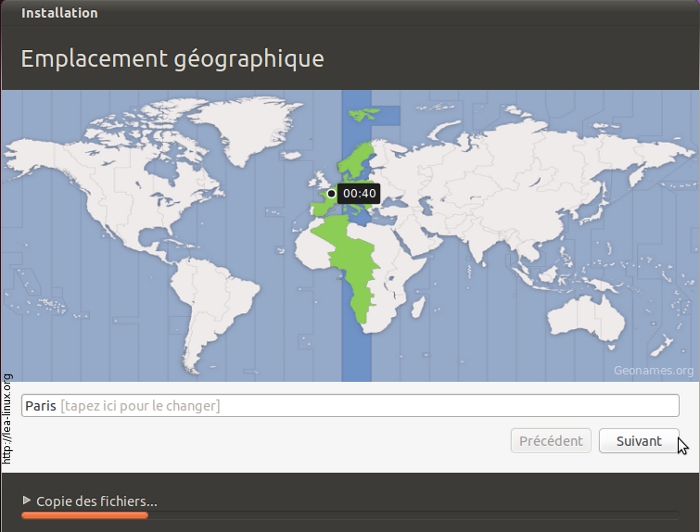Click the Geonames.org credit on the map
The width and height of the screenshot is (700, 532).
click(x=653, y=370)
